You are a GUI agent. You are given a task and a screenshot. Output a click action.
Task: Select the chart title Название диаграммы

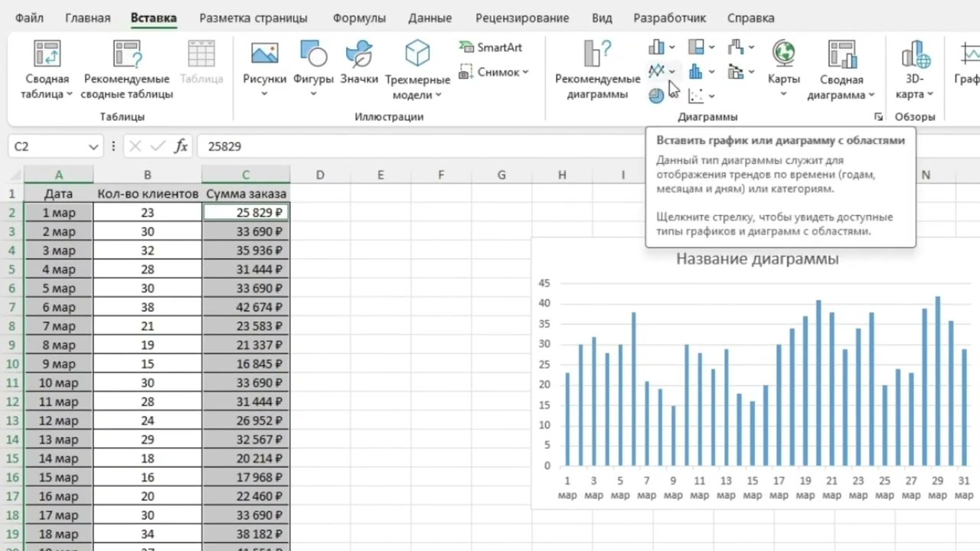pyautogui.click(x=757, y=259)
